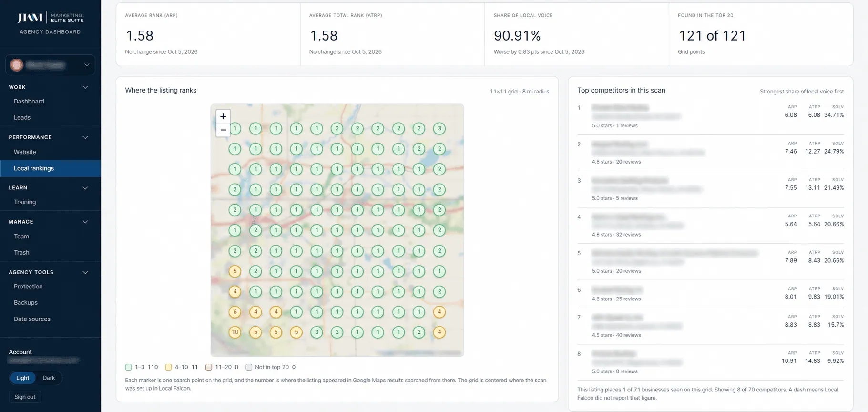868x412 pixels.
Task: Collapse the LEARN sidebar section
Action: point(85,188)
